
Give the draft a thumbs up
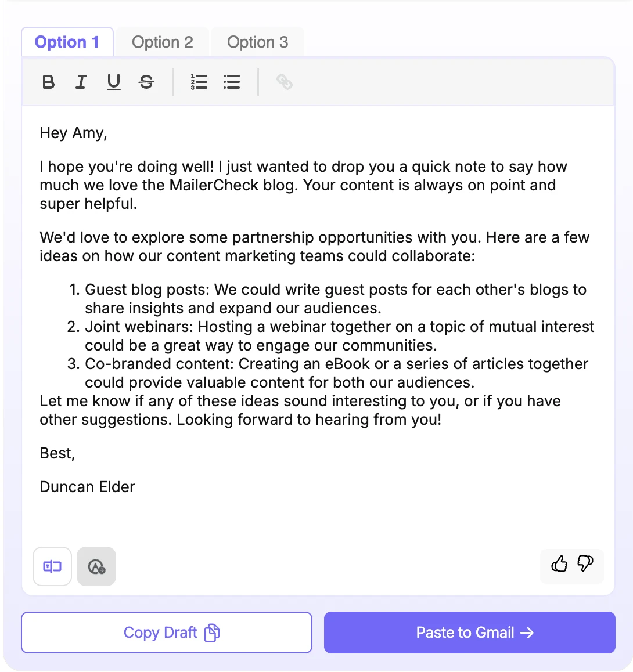point(559,563)
